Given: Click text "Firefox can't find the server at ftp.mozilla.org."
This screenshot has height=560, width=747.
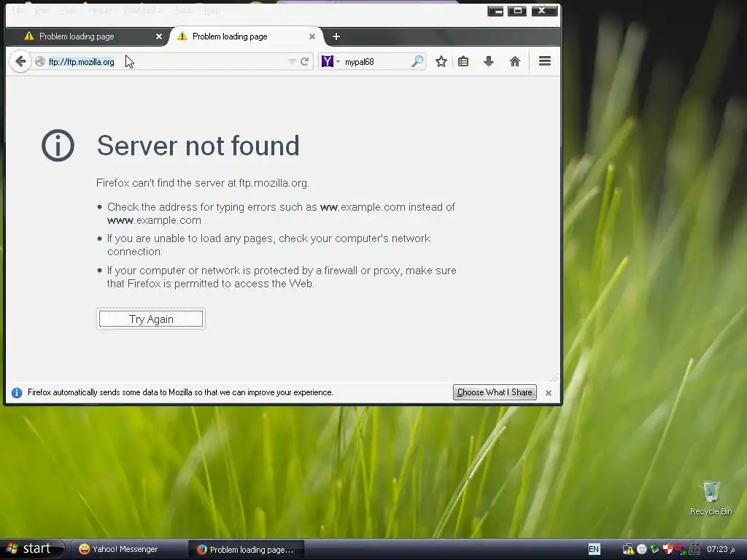Looking at the screenshot, I should point(203,183).
